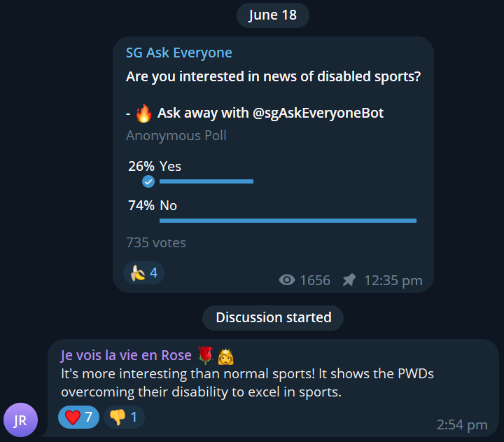Click the fire emoji in poll text
The image size is (504, 442).
pos(143,113)
